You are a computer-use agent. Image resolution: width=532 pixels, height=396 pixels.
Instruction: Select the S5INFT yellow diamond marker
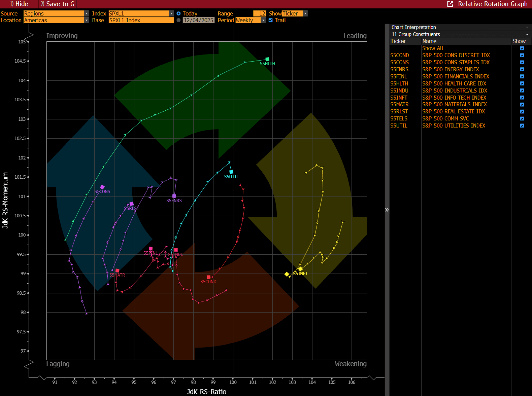[300, 269]
